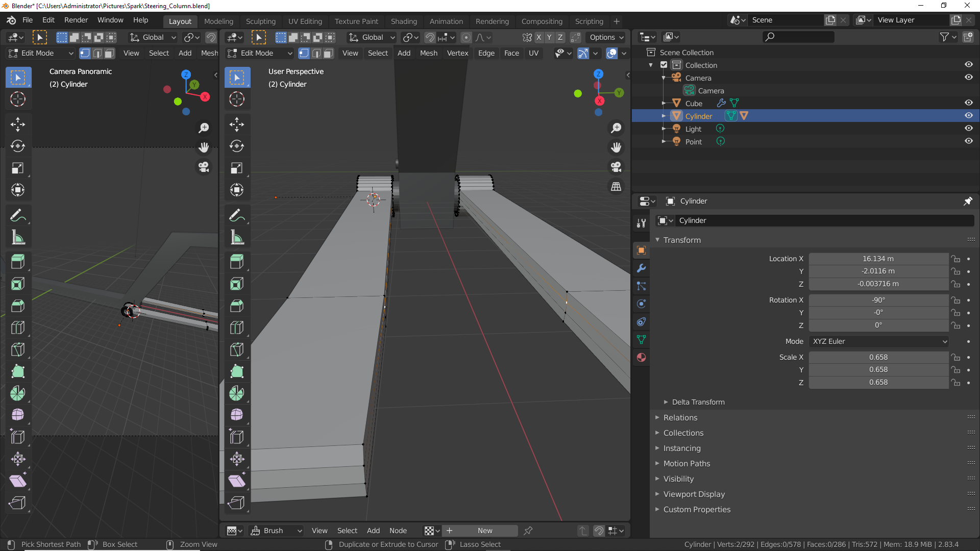980x551 pixels.
Task: Open Edge menu in right viewport header
Action: pos(486,53)
